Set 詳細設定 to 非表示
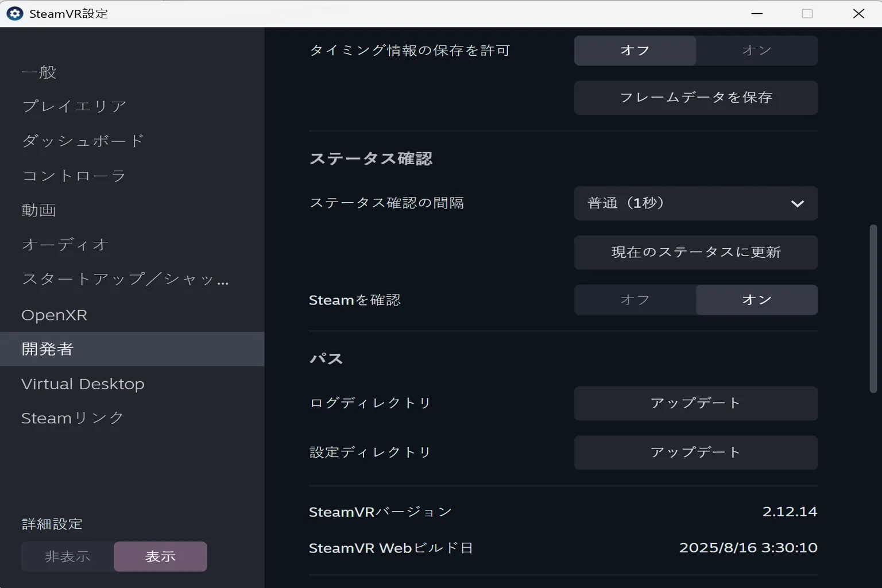 pos(68,556)
